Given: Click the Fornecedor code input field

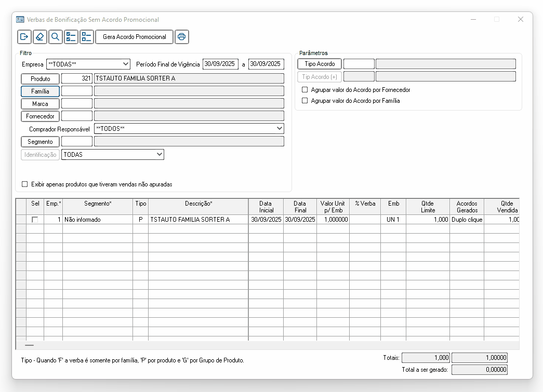Looking at the screenshot, I should 77,116.
